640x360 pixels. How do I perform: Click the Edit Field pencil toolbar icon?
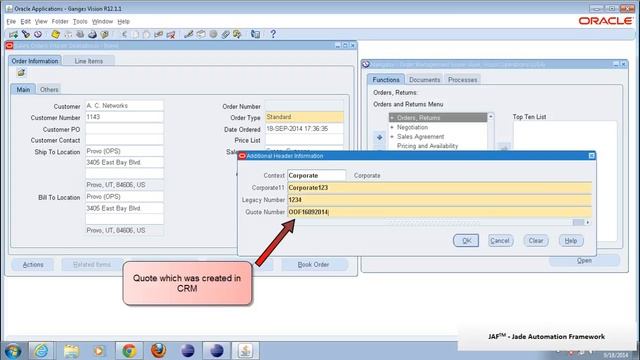click(x=189, y=34)
